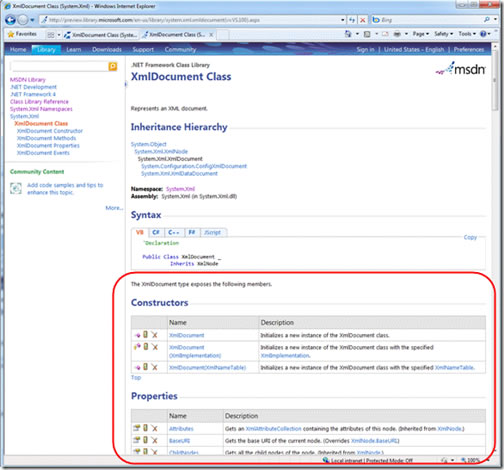Copy the syntax code with Copy link
The height and width of the screenshot is (470, 504).
click(x=470, y=237)
